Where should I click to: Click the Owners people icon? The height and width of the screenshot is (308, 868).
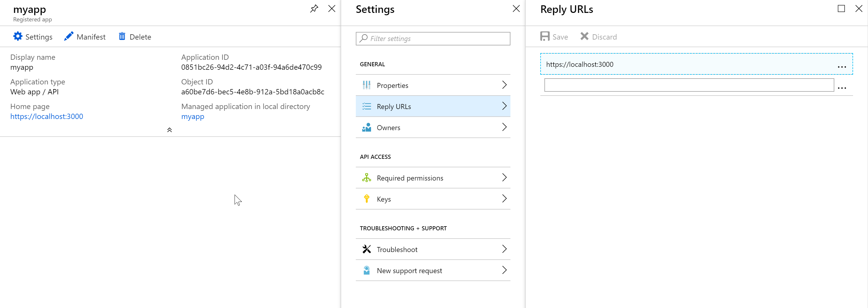[367, 127]
